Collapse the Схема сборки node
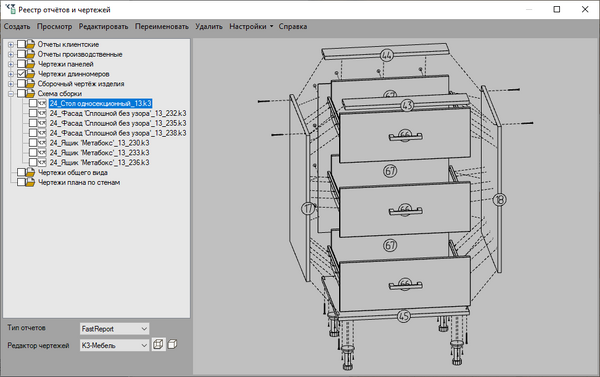This screenshot has height=377, width=600. (x=11, y=93)
